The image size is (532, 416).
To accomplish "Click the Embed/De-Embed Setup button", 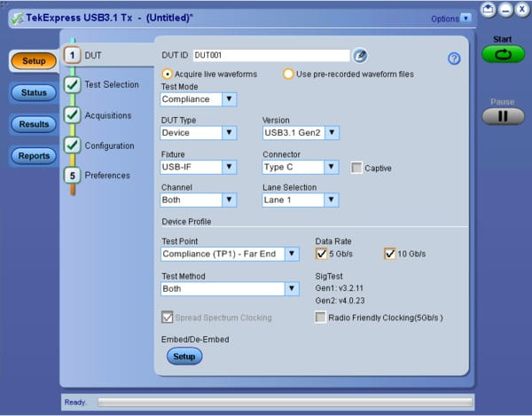I will pos(184,357).
